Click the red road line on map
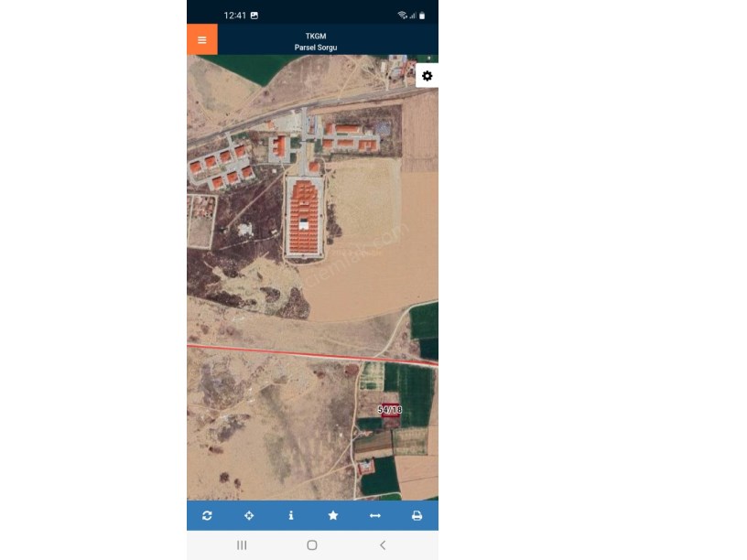747x560 pixels. point(312,354)
